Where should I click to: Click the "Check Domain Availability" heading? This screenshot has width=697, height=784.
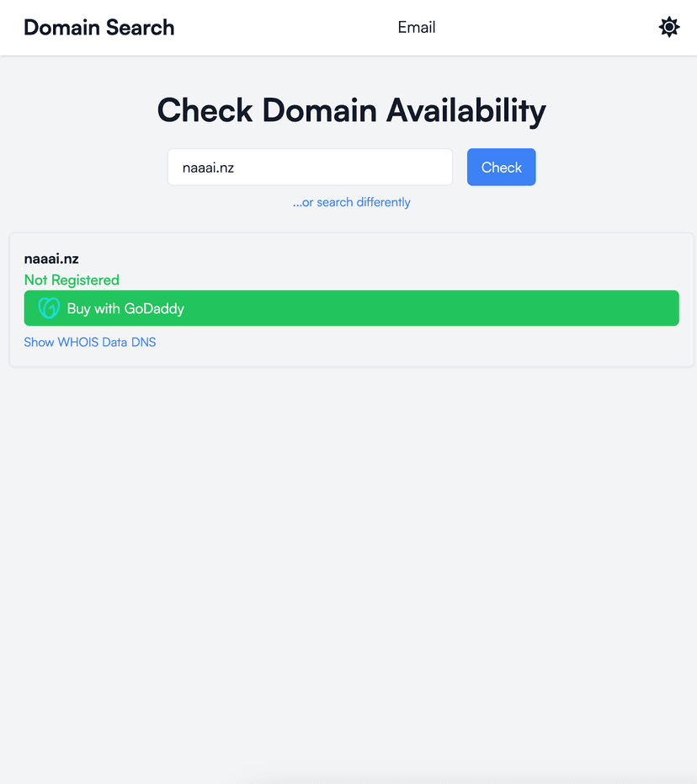tap(352, 110)
